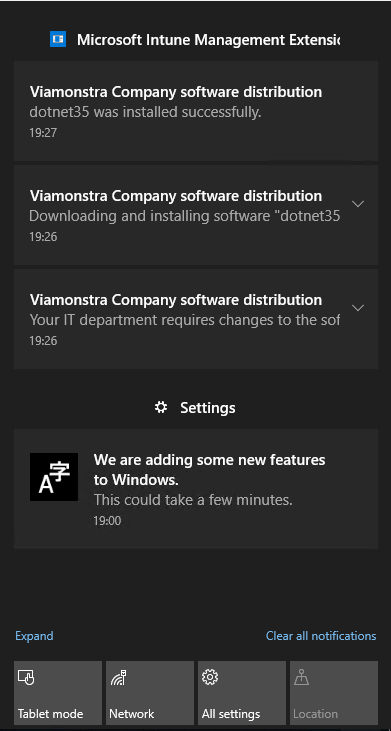Click the Location pin icon
Viewport: 391px width, 731px height.
tap(302, 677)
